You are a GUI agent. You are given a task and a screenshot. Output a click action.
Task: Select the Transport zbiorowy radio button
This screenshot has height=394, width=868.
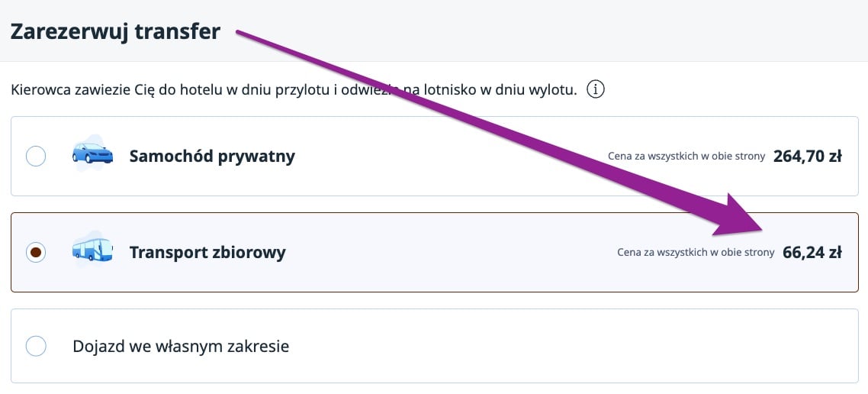click(36, 252)
